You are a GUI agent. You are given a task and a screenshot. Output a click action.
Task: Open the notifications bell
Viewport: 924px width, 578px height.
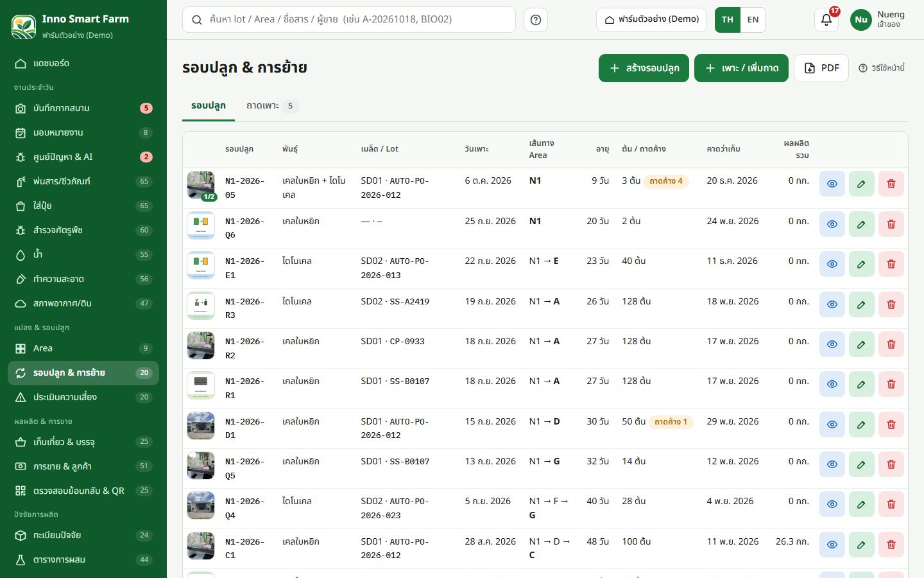pyautogui.click(x=826, y=19)
